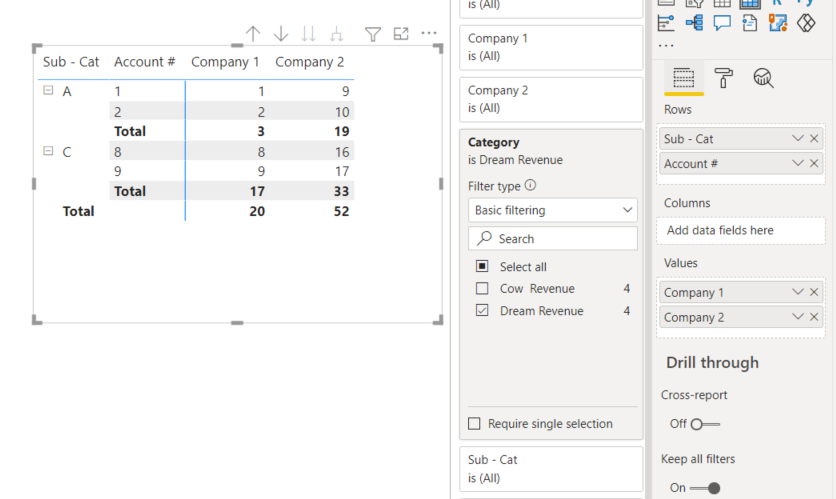This screenshot has width=836, height=499.
Task: Remove Company 1 from Values
Action: [x=814, y=292]
